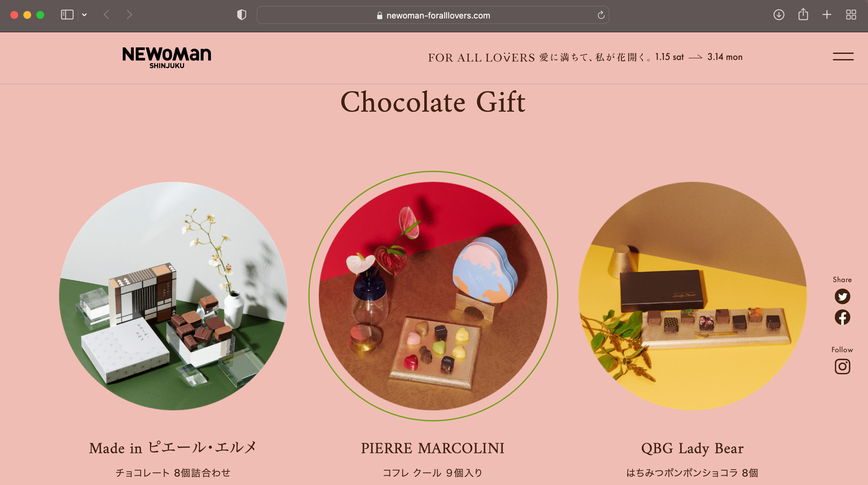Go forward to next page
The image size is (868, 485).
point(130,15)
